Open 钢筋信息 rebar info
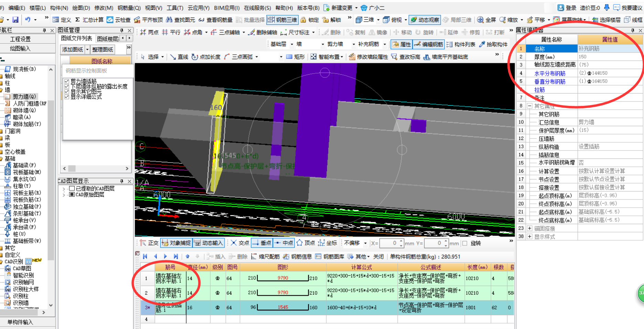 pyautogui.click(x=297, y=256)
